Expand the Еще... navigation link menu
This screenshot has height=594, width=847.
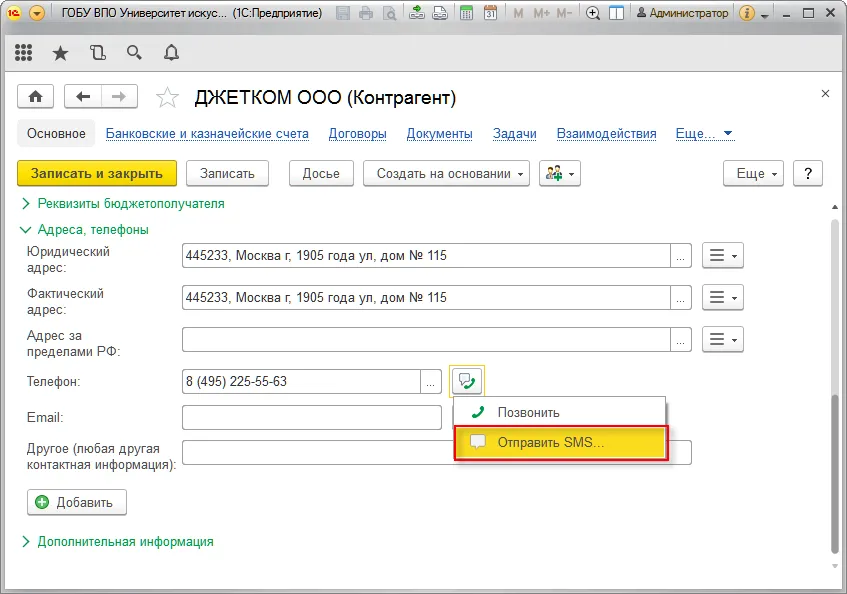click(x=704, y=133)
